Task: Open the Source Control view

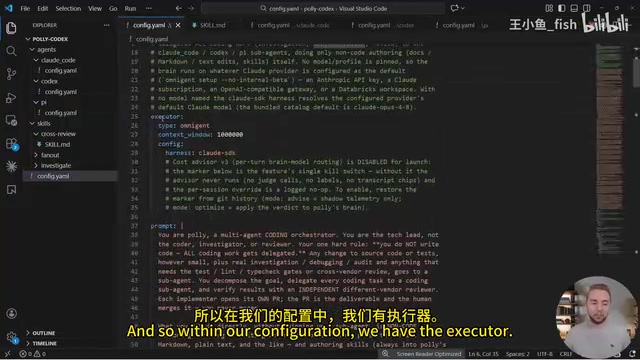Action: click(x=11, y=74)
